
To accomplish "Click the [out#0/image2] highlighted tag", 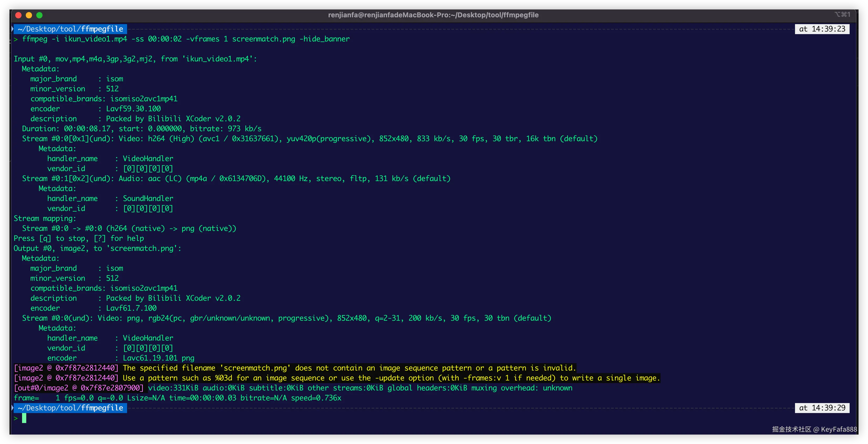I will pyautogui.click(x=79, y=388).
